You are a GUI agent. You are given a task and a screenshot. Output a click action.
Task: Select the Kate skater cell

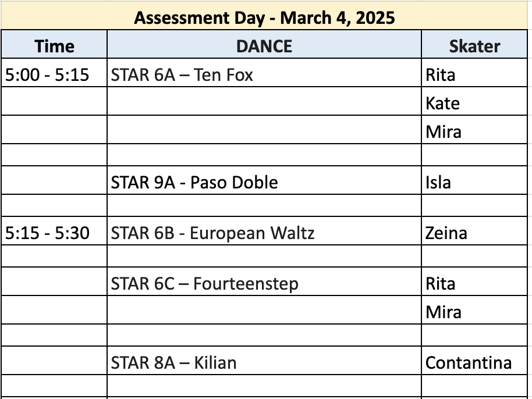pos(474,101)
